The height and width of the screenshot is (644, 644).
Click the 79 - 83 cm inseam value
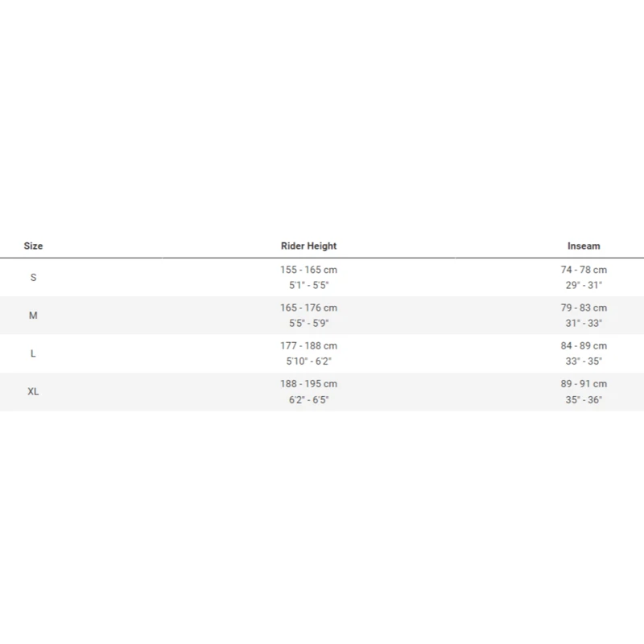pyautogui.click(x=584, y=308)
